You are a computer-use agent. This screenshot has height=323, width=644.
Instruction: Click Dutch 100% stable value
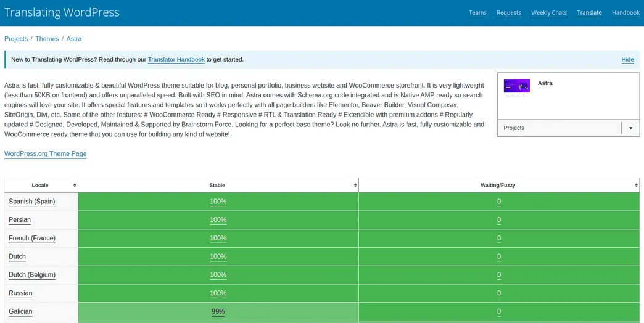(218, 256)
